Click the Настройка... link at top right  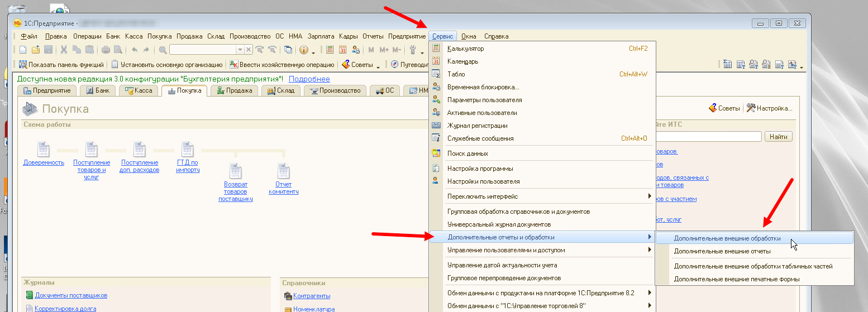pyautogui.click(x=769, y=108)
